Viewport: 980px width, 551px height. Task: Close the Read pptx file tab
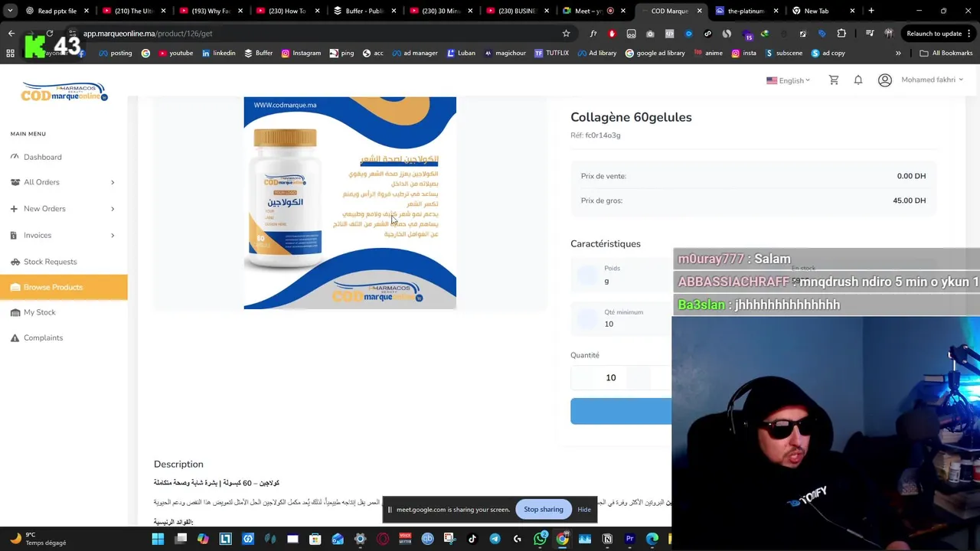pos(86,11)
